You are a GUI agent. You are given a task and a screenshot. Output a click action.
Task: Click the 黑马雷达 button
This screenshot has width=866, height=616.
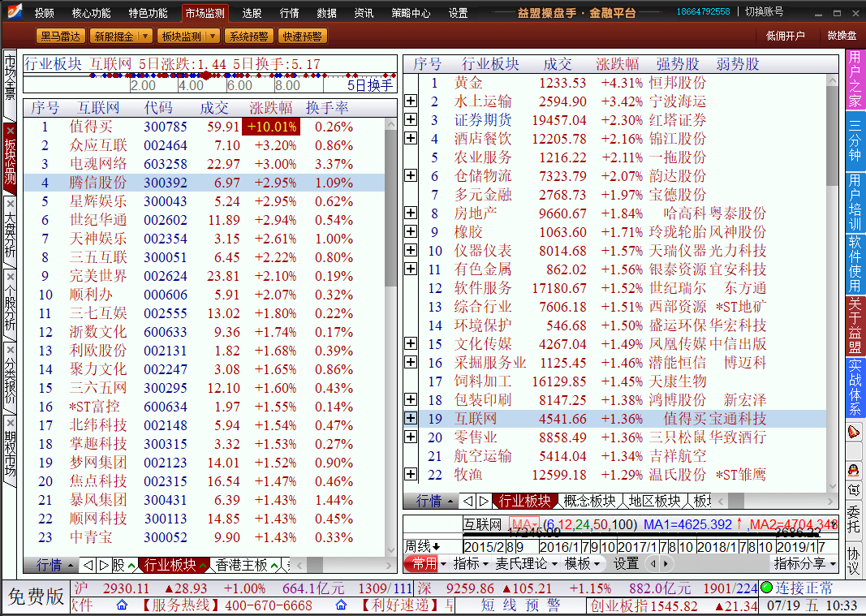coord(60,36)
